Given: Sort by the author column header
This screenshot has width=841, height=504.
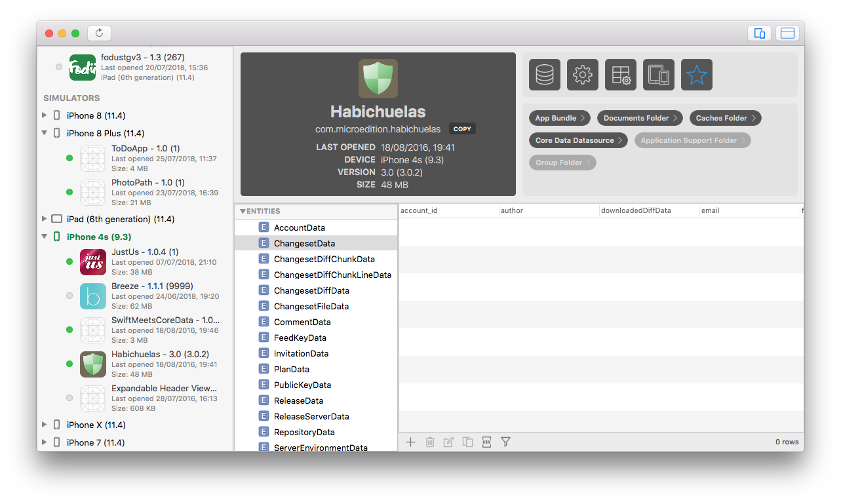Looking at the screenshot, I should coord(548,210).
